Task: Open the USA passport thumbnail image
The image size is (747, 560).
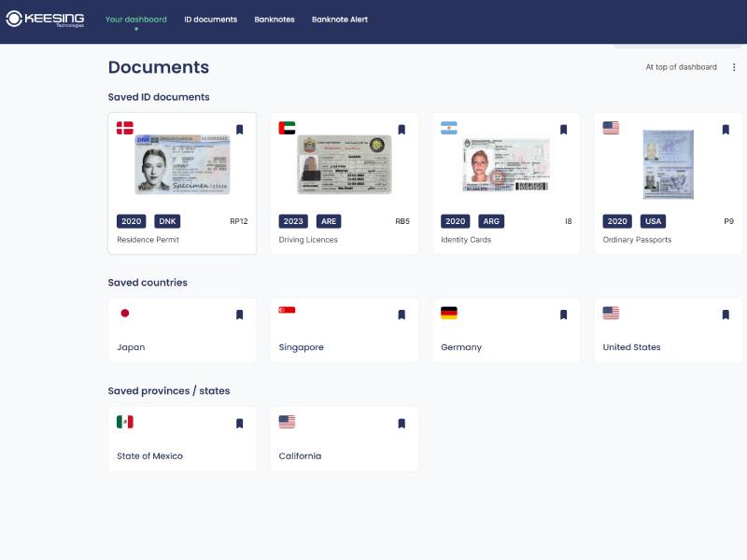Action: click(668, 164)
